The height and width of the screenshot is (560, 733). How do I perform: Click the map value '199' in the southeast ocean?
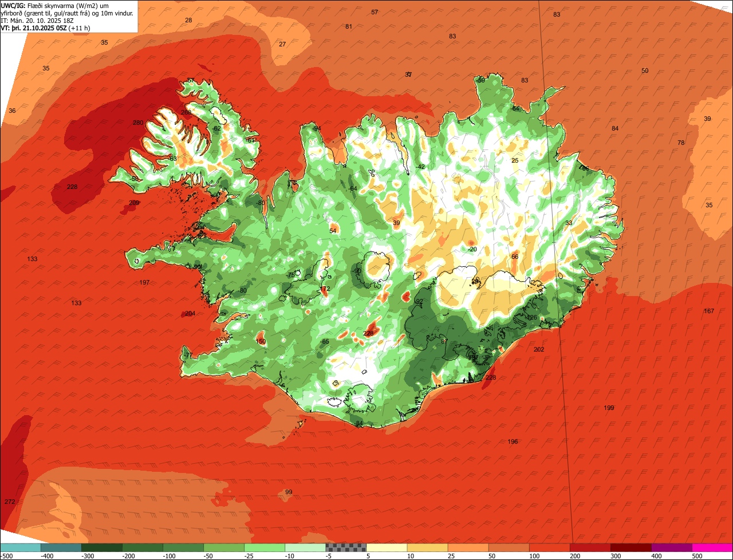[609, 408]
